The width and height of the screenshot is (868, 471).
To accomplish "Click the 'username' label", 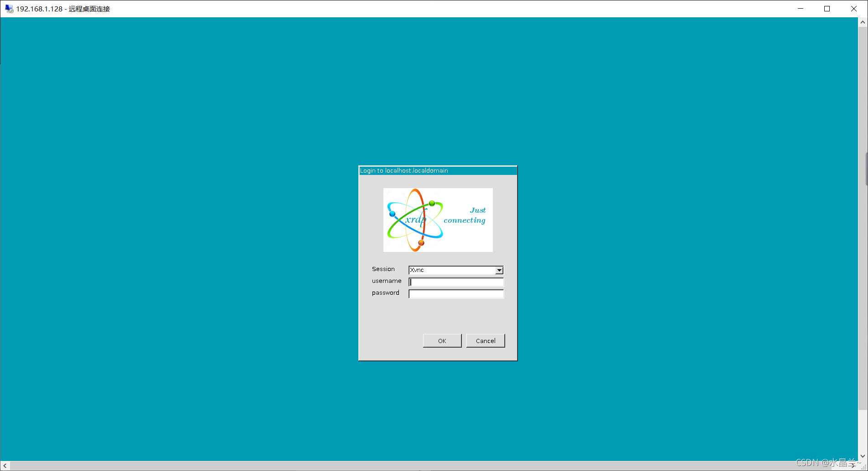I will (387, 281).
